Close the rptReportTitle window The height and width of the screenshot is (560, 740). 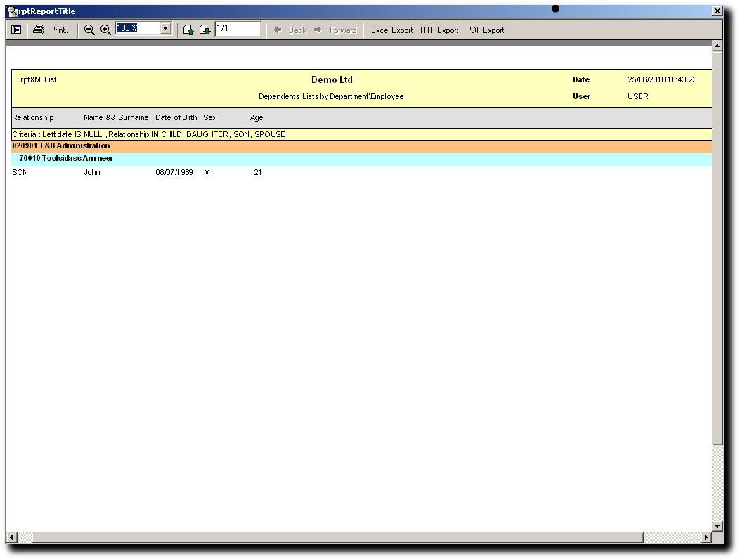pyautogui.click(x=717, y=11)
